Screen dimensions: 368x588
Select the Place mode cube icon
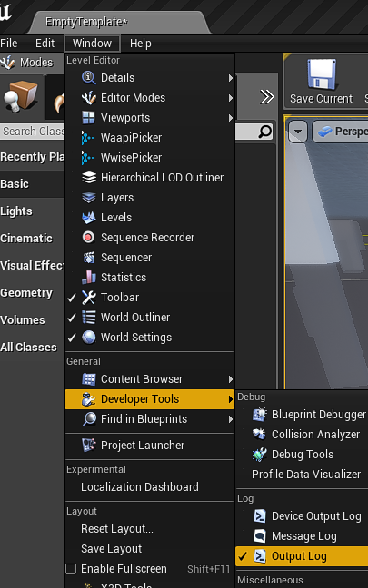pos(21,96)
